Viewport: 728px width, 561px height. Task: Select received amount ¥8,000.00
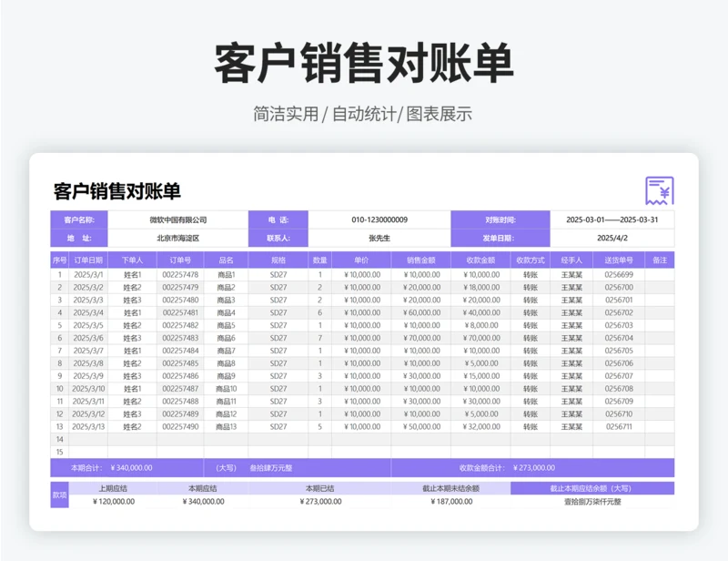click(481, 325)
